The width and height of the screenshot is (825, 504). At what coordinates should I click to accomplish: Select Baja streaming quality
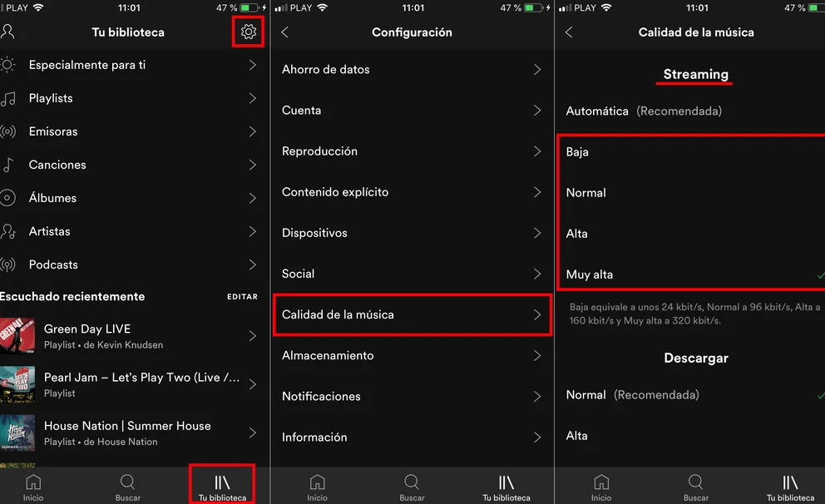tap(691, 152)
